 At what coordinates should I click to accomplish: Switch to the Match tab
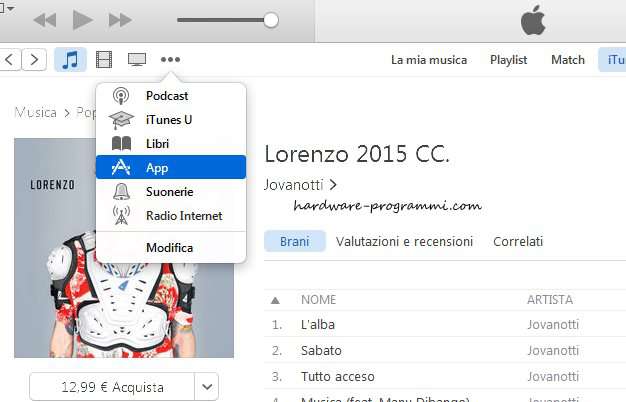point(568,60)
